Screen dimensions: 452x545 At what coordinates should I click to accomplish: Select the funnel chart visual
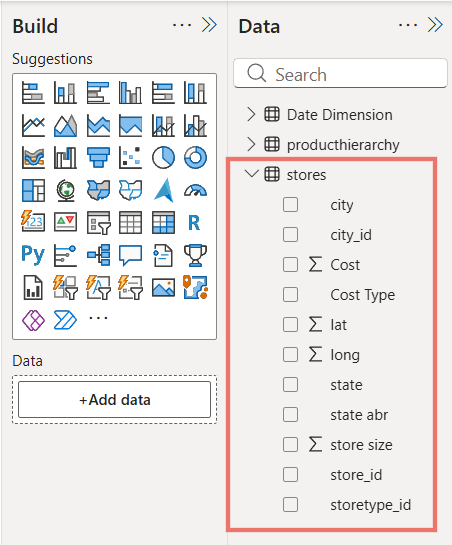(99, 157)
